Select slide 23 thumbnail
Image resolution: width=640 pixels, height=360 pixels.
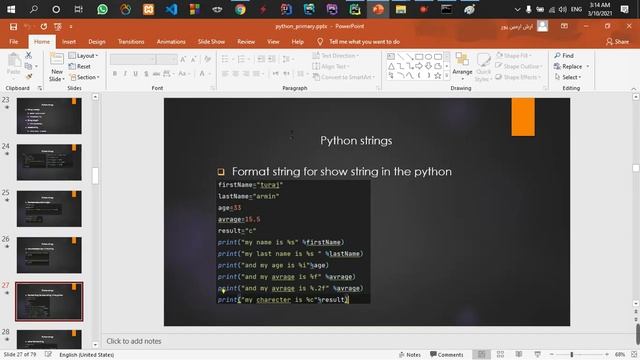click(x=49, y=116)
